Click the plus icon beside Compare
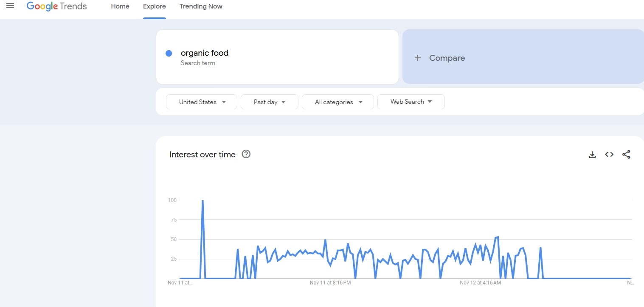Viewport: 644px width, 307px height. point(418,58)
